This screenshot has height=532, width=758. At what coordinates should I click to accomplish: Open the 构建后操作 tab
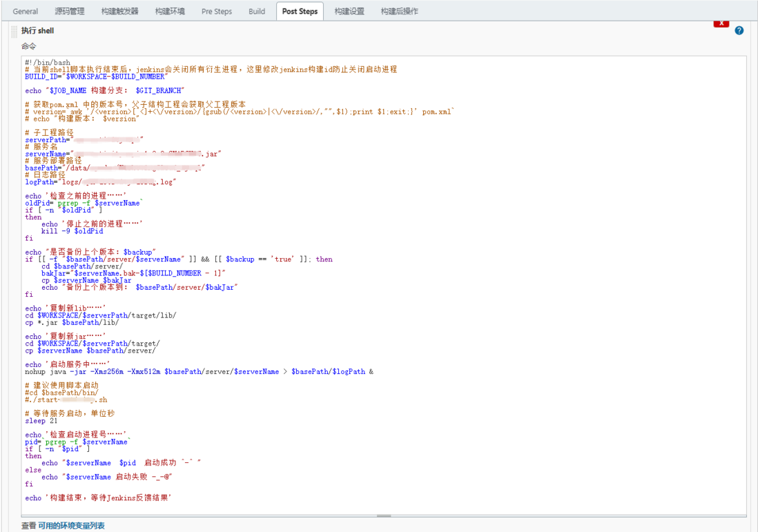click(399, 11)
